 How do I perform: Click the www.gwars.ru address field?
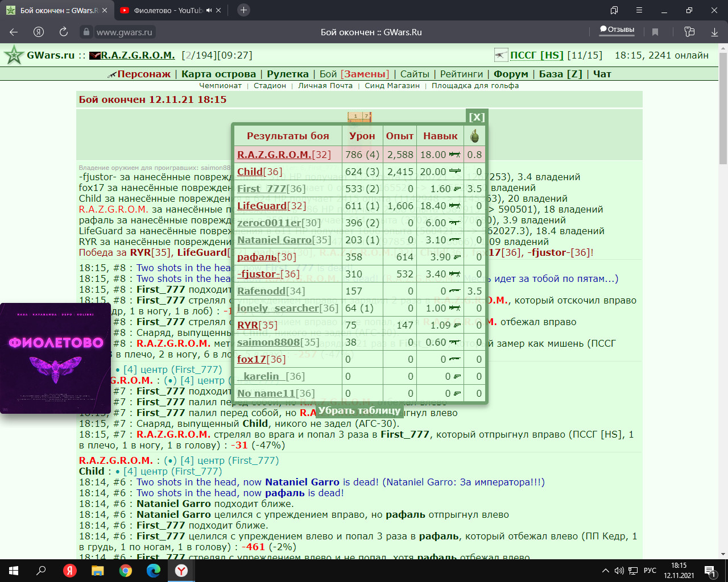125,32
